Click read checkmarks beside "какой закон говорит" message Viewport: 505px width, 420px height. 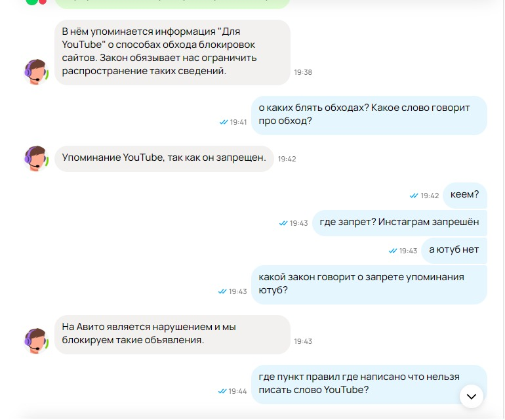pyautogui.click(x=222, y=291)
